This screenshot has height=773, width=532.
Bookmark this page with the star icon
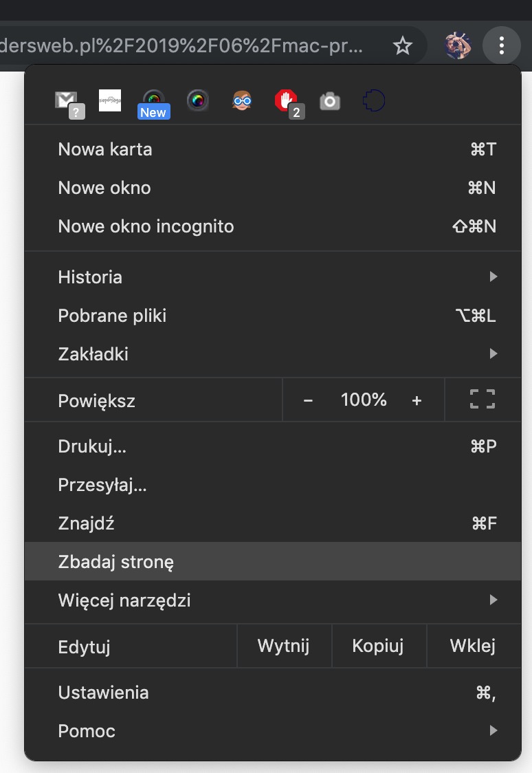[x=403, y=46]
